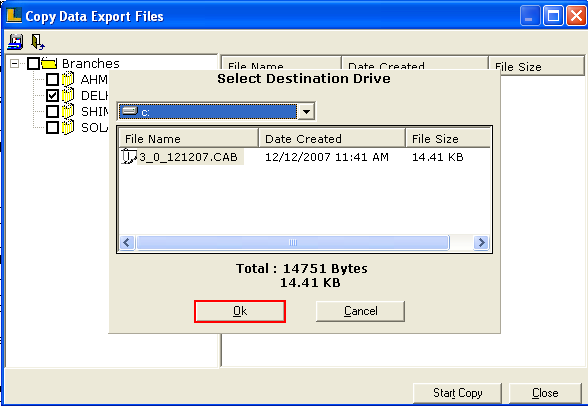Click the CAB file icon in list
The image size is (588, 406).
point(129,157)
